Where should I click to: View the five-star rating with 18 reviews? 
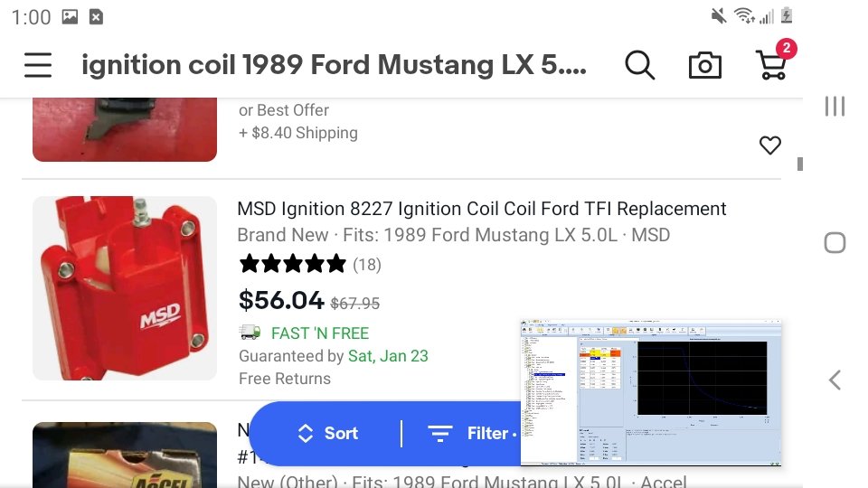tap(310, 265)
